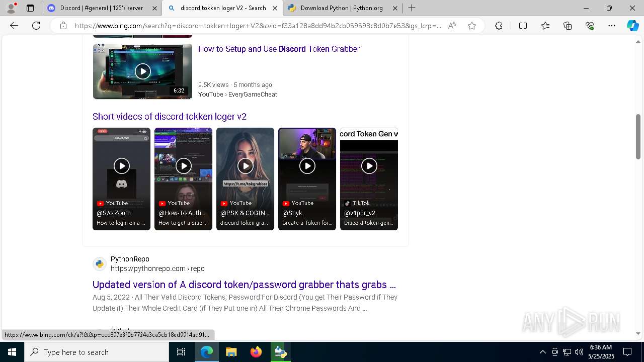Open Short videos of discord tokken loger v2
The image size is (644, 362).
coord(170,116)
